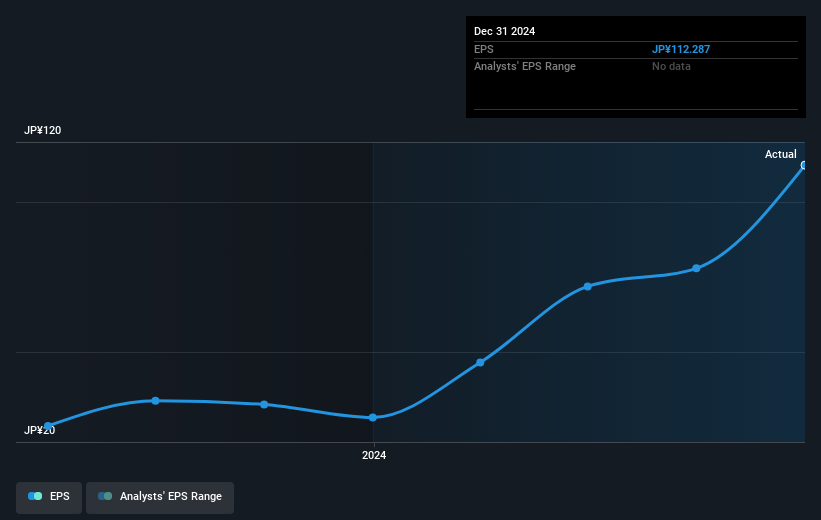Click the 'Analysts' EPS Range' tooltip row label
821x520 pixels.
point(525,67)
